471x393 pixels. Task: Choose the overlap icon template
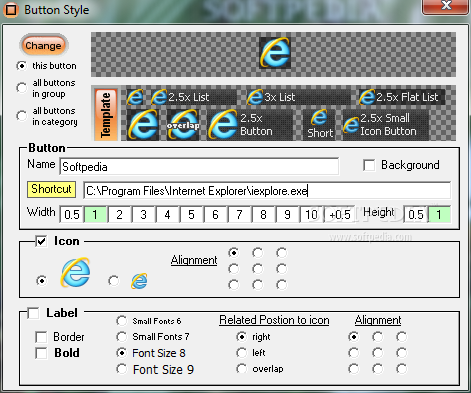pyautogui.click(x=183, y=125)
